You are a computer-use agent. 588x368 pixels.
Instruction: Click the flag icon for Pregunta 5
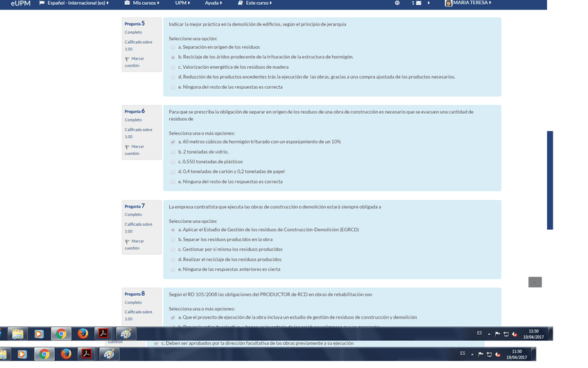127,59
